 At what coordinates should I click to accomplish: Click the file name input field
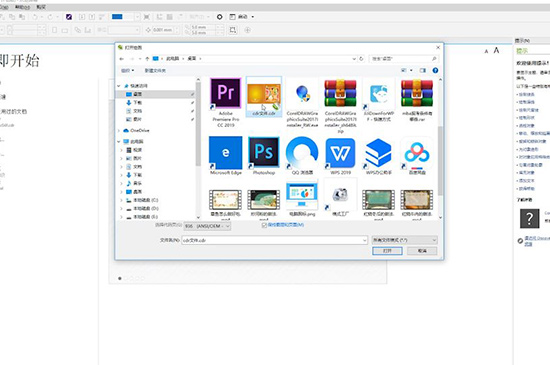pyautogui.click(x=275, y=240)
